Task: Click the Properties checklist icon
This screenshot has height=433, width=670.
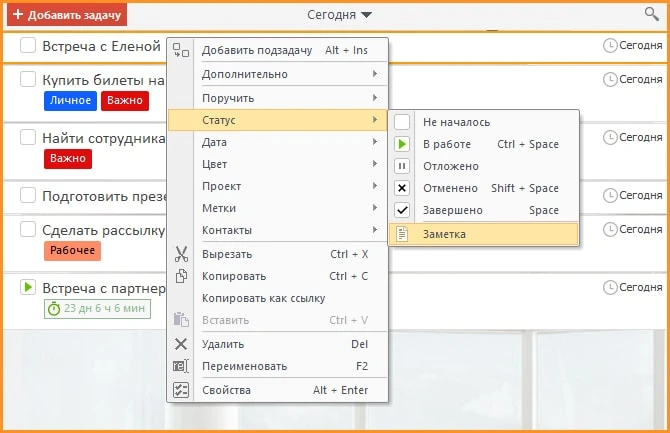Action: coord(181,390)
